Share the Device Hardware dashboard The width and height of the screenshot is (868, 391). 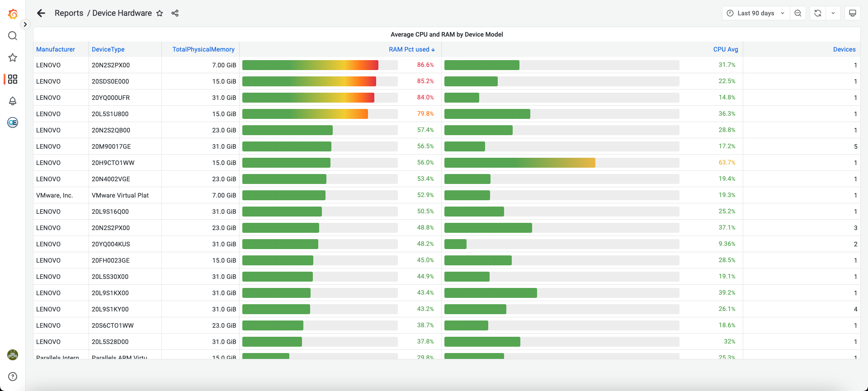(x=175, y=13)
